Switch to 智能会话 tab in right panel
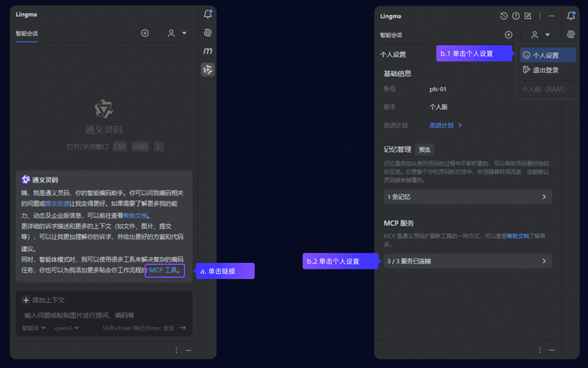The width and height of the screenshot is (588, 368). 391,35
